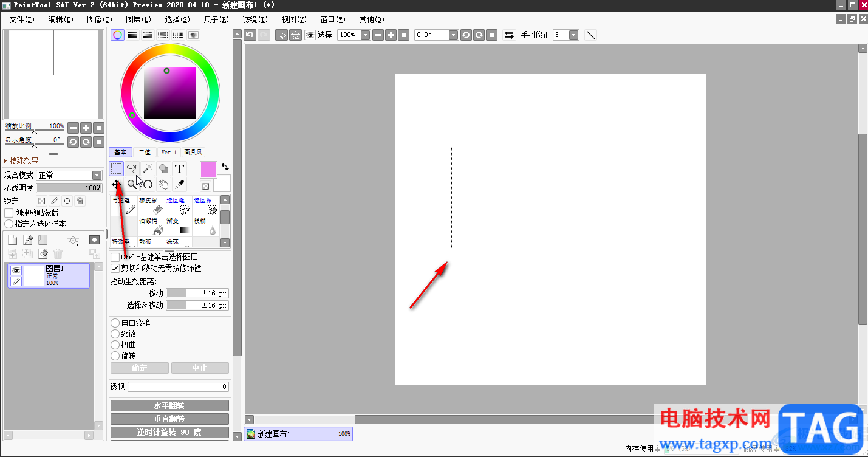Switch to the 二值 tool tab
The image size is (868, 457).
coord(145,153)
